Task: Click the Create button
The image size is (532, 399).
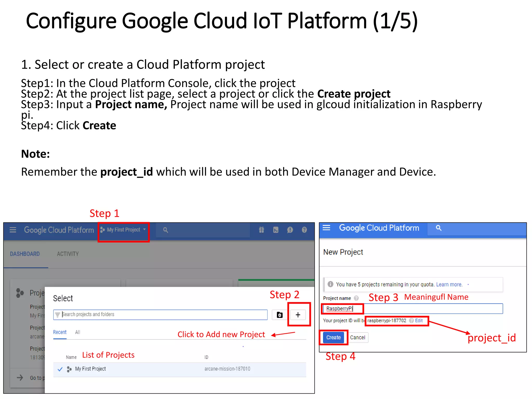Action: (334, 337)
